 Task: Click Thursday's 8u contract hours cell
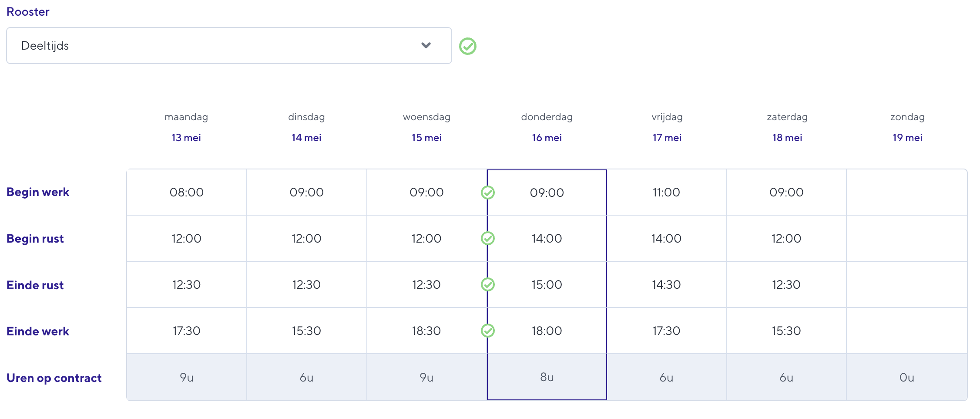[x=547, y=377]
